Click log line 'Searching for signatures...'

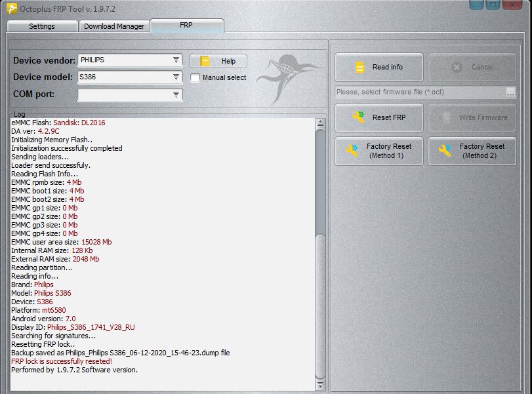(53, 336)
